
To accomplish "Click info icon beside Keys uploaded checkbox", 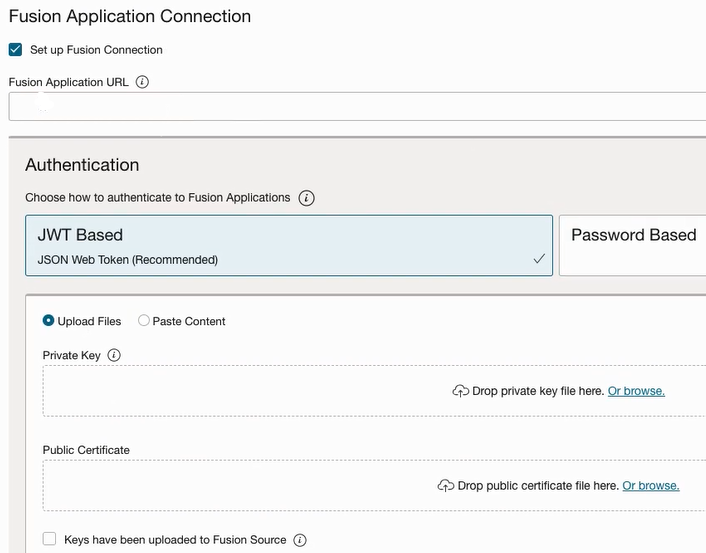I will click(x=300, y=540).
